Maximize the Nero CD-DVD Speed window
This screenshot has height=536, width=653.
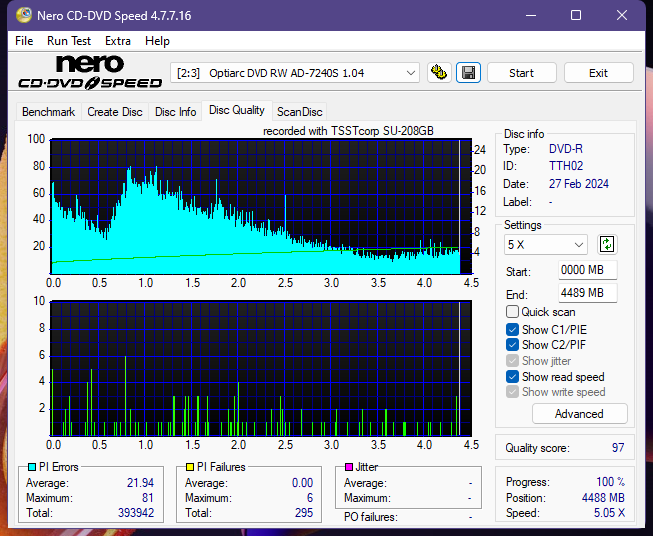[x=576, y=15]
